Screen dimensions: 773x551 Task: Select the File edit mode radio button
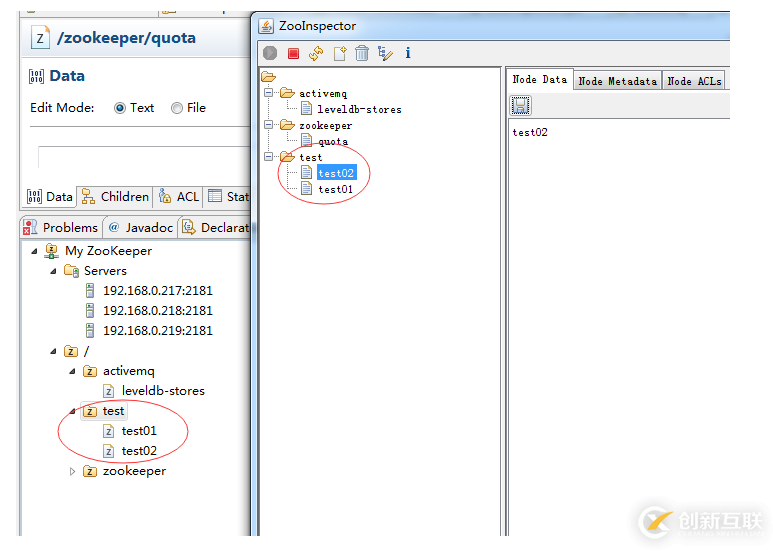176,108
